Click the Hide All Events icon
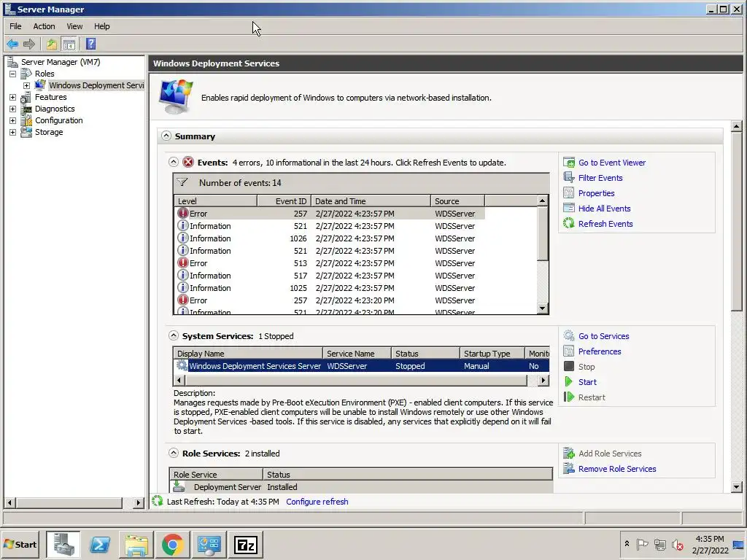Image resolution: width=747 pixels, height=560 pixels. coord(569,208)
